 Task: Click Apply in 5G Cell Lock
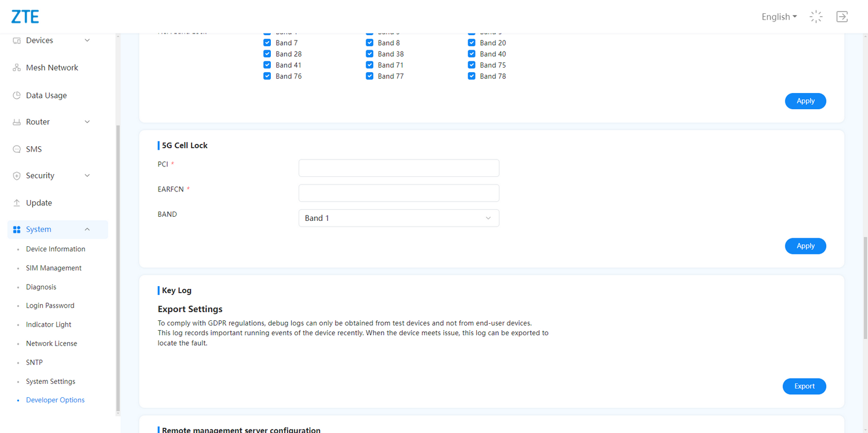(x=806, y=246)
